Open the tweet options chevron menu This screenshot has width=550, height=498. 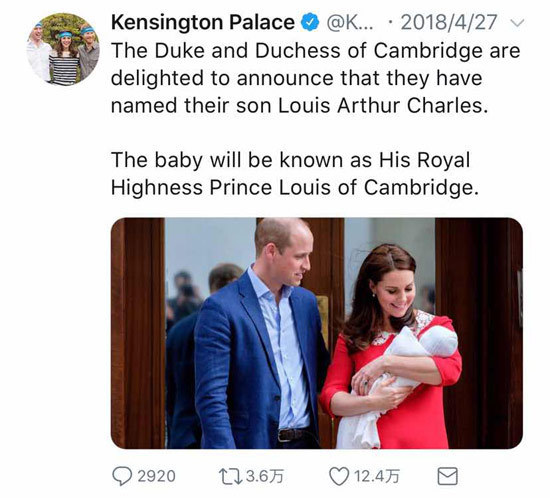[x=517, y=23]
